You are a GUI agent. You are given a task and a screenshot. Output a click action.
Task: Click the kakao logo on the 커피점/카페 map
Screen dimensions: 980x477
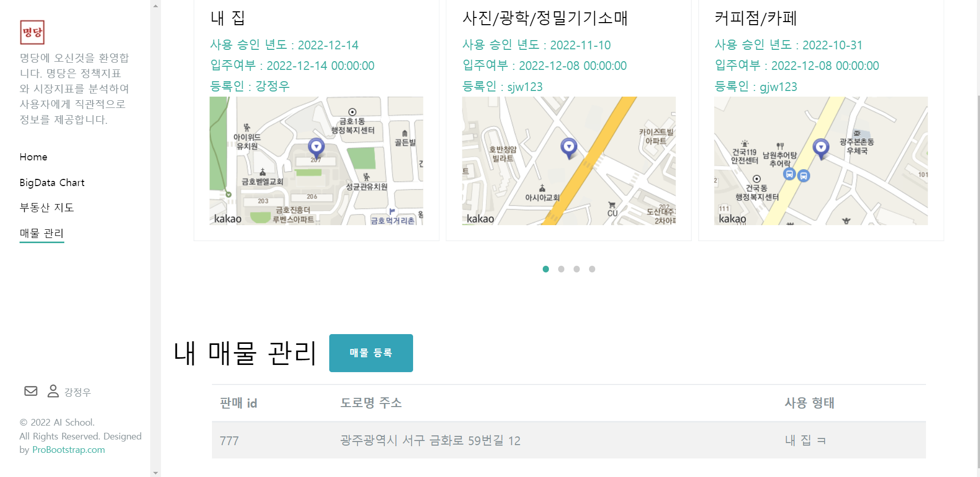[733, 218]
